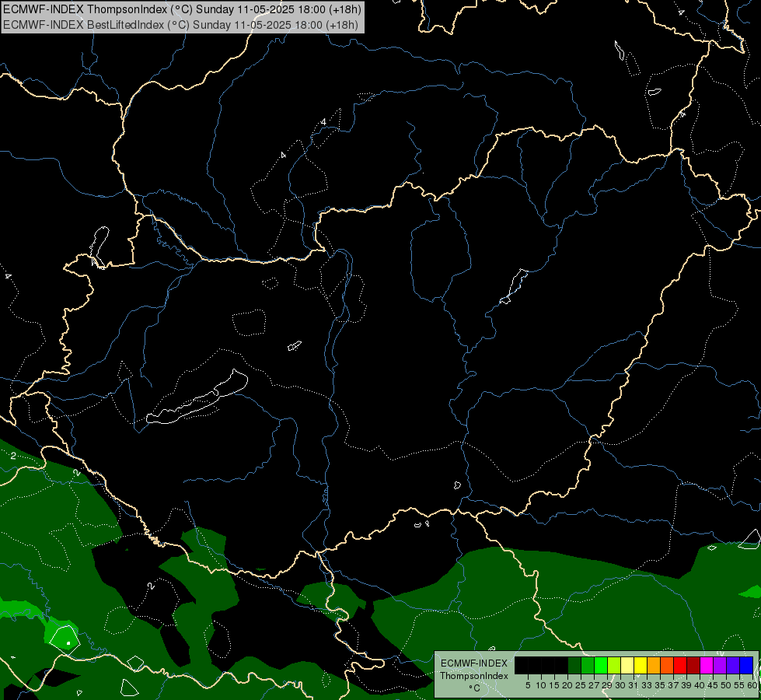Click the legend tick value 27
This screenshot has width=761, height=700.
tap(594, 685)
